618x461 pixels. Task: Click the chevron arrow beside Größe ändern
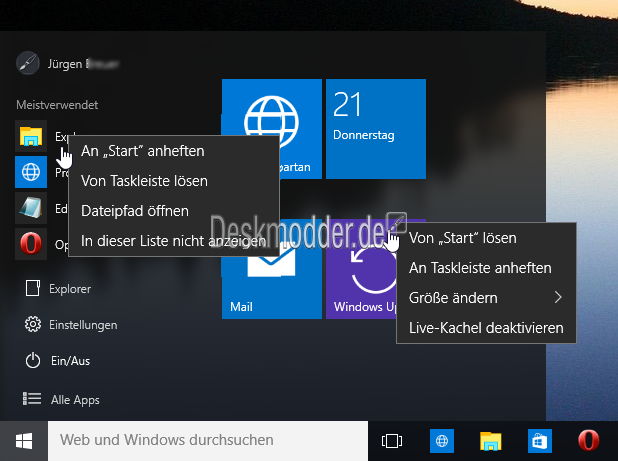558,297
